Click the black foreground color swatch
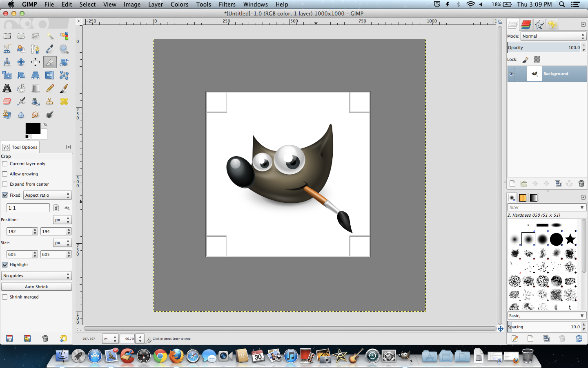This screenshot has height=368, width=588. point(33,128)
